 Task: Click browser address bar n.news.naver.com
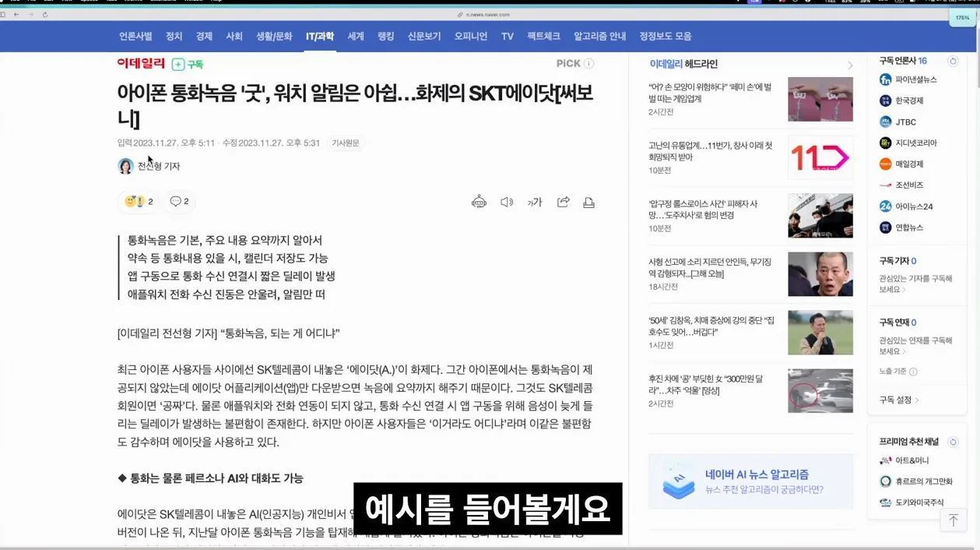(x=488, y=15)
